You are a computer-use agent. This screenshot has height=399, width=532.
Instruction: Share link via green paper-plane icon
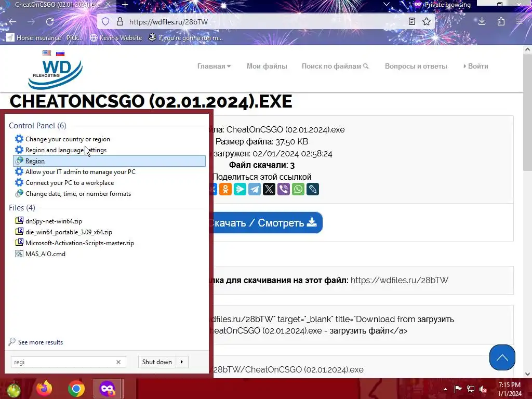(x=240, y=189)
